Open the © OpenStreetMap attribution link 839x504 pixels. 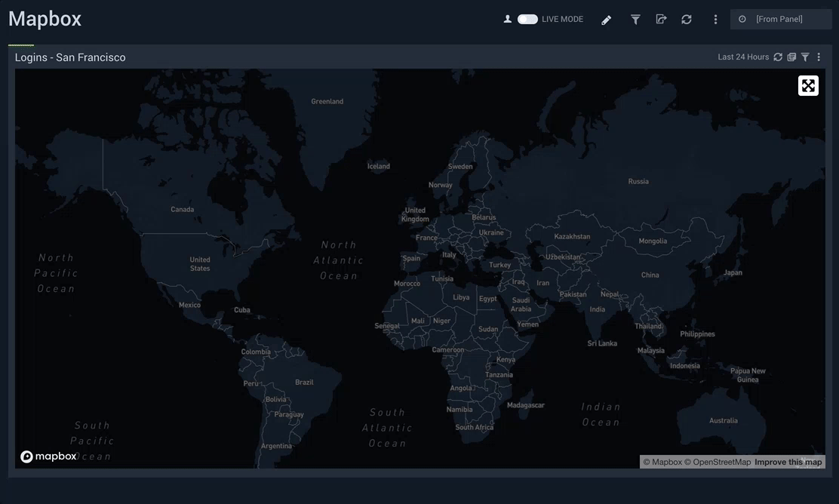click(x=718, y=463)
